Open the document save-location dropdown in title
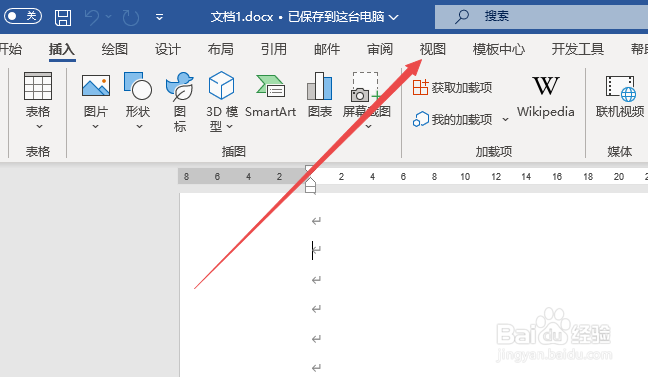This screenshot has height=377, width=648. [394, 17]
